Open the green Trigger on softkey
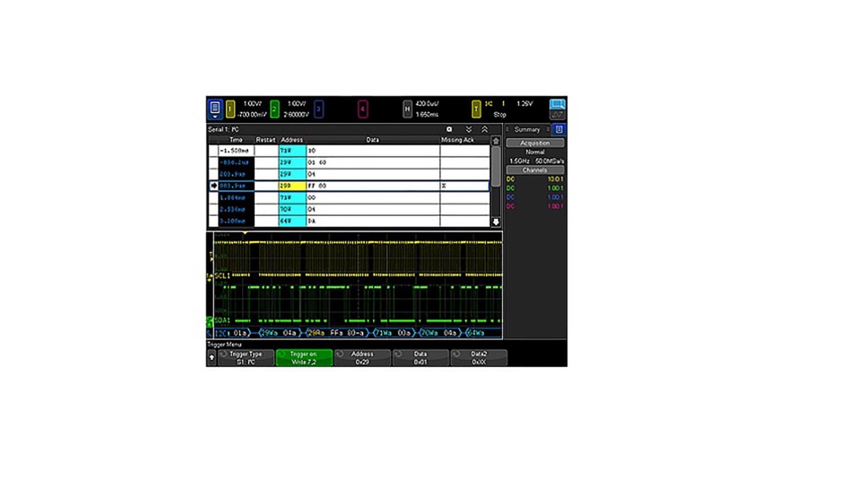This screenshot has height=488, width=868. (304, 358)
